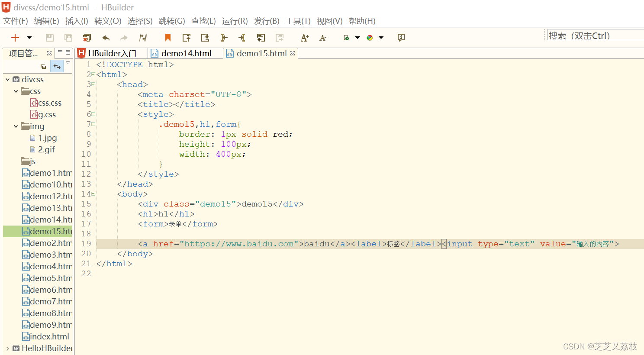Open the 跳转(G) menu
This screenshot has height=355, width=644.
point(172,21)
